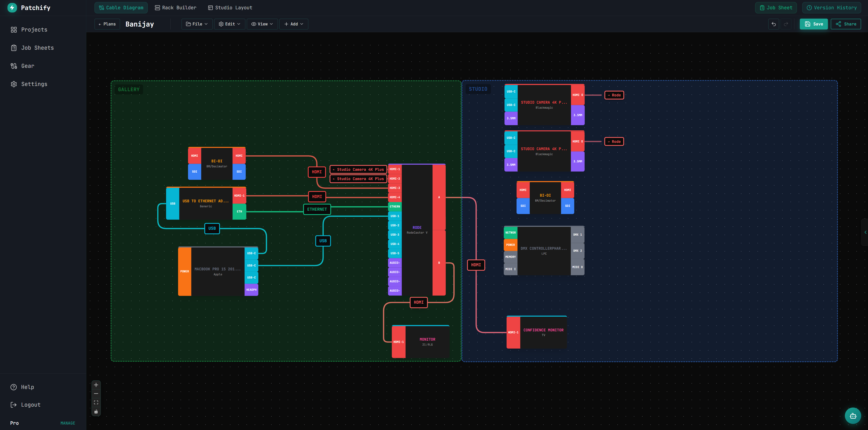The image size is (868, 430).
Task: Open the File dropdown menu
Action: 196,24
